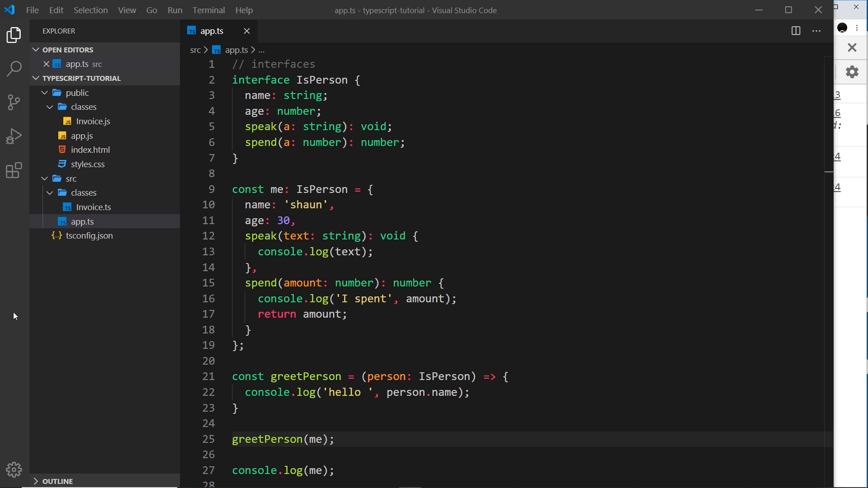Open the Run and Debug view
The image size is (868, 488).
coord(14,136)
